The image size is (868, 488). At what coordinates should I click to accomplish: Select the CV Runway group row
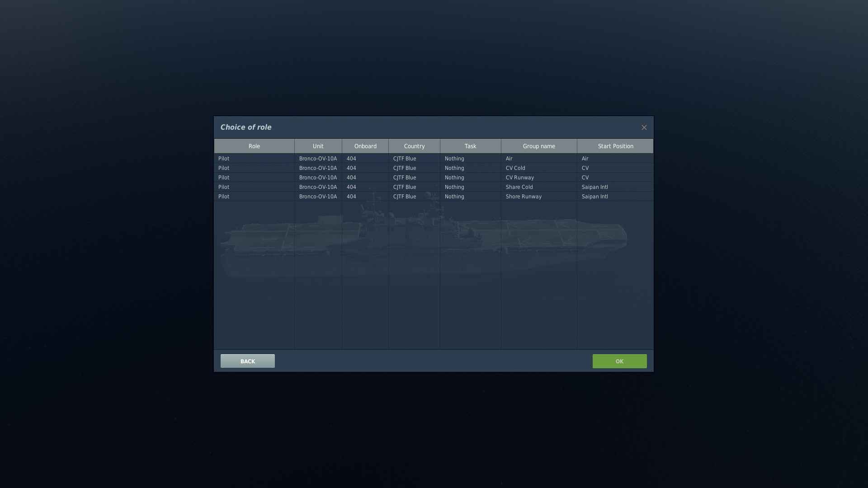(519, 178)
